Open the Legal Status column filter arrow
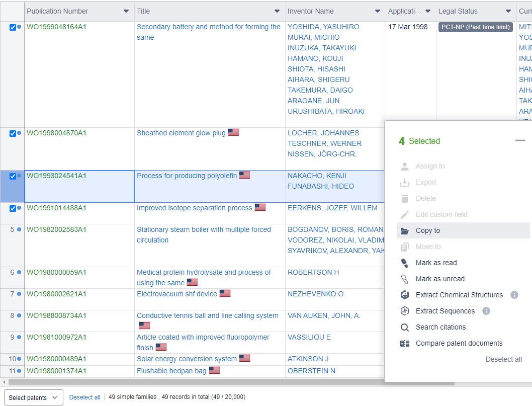532x406 pixels. point(508,11)
